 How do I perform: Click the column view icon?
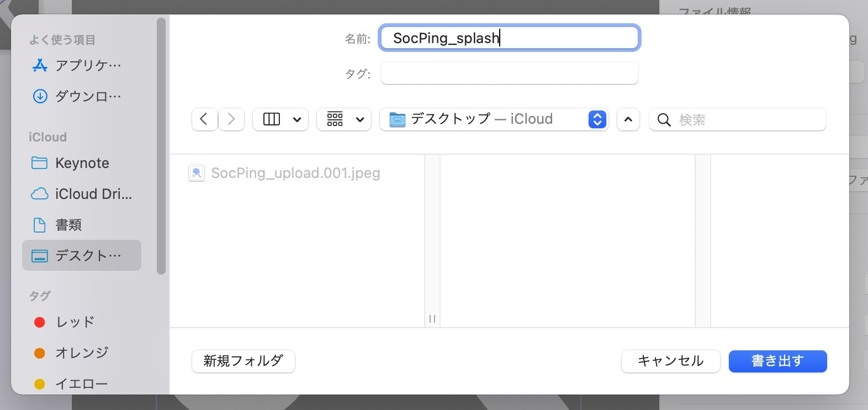click(272, 119)
